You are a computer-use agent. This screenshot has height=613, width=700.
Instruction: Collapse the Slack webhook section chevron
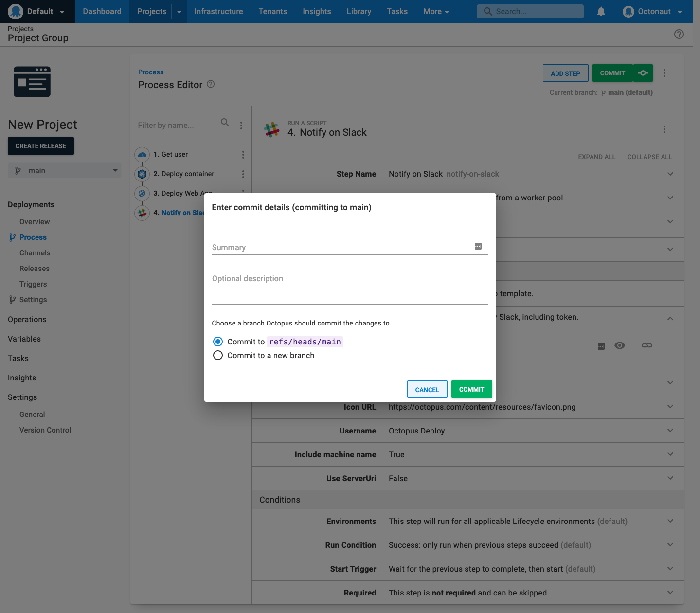670,319
